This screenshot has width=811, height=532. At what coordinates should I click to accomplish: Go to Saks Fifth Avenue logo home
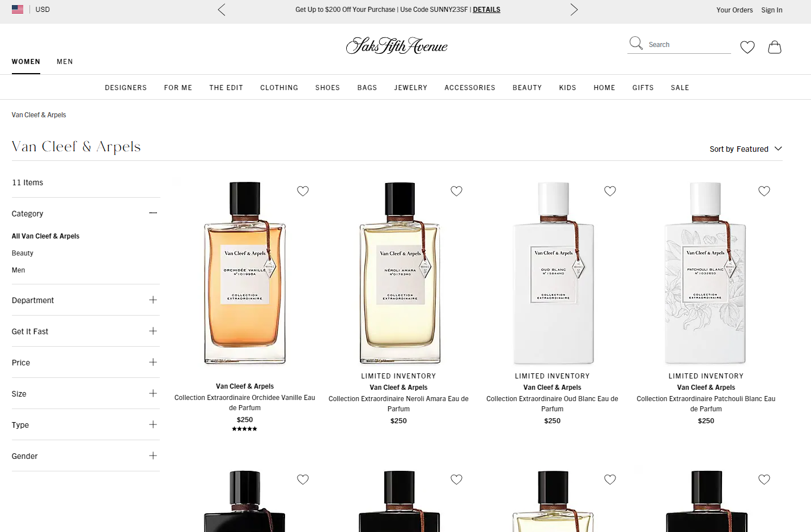(x=397, y=45)
